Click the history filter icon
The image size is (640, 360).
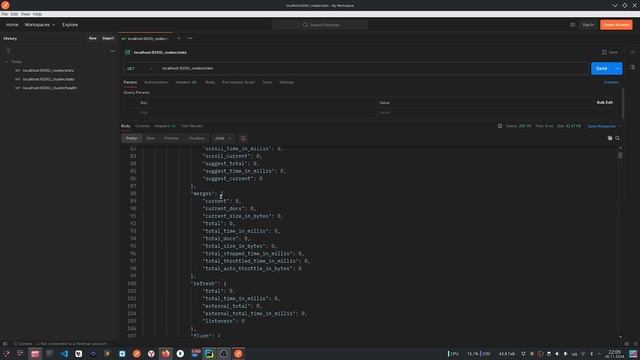point(8,51)
